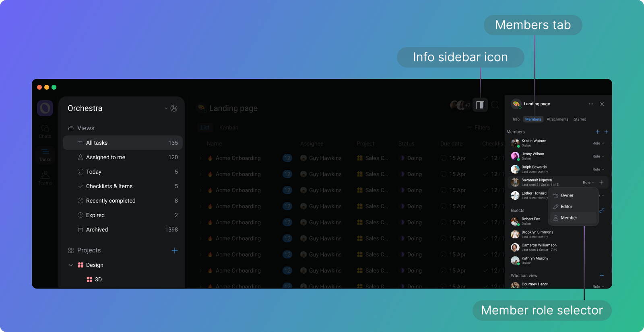Expand the Orchestra workspace dropdown chevron
Screen dimensions: 644x332
pyautogui.click(x=166, y=108)
